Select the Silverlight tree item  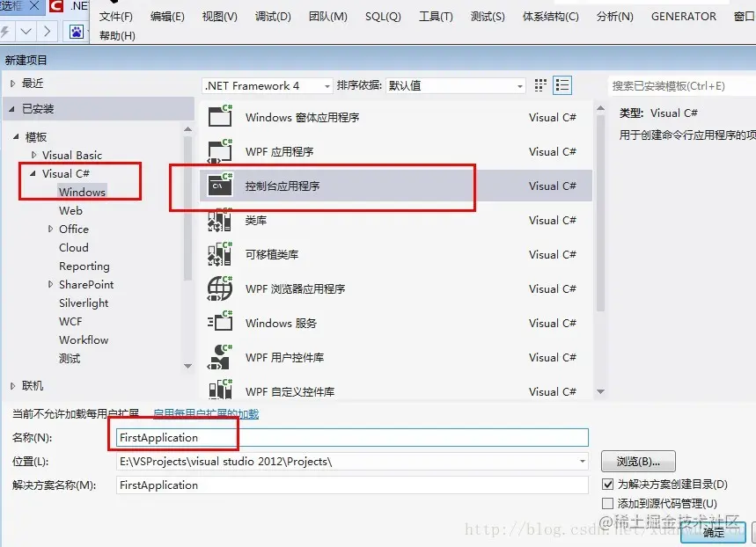coord(84,303)
